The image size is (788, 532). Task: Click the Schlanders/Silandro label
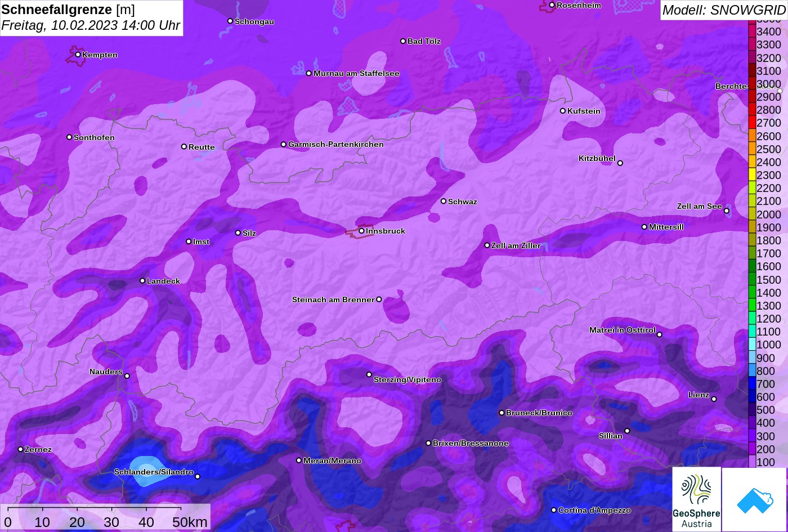pos(154,472)
